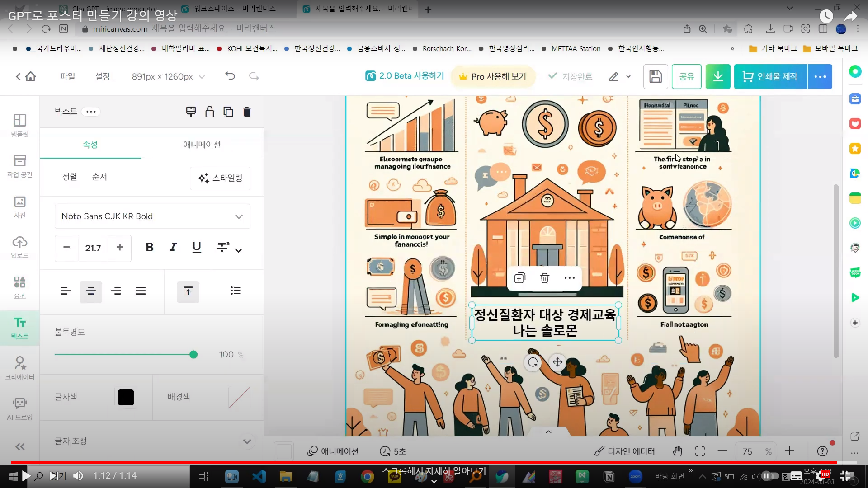Click the lock icon in text panel
Screen dimensions: 868x488
[209, 112]
